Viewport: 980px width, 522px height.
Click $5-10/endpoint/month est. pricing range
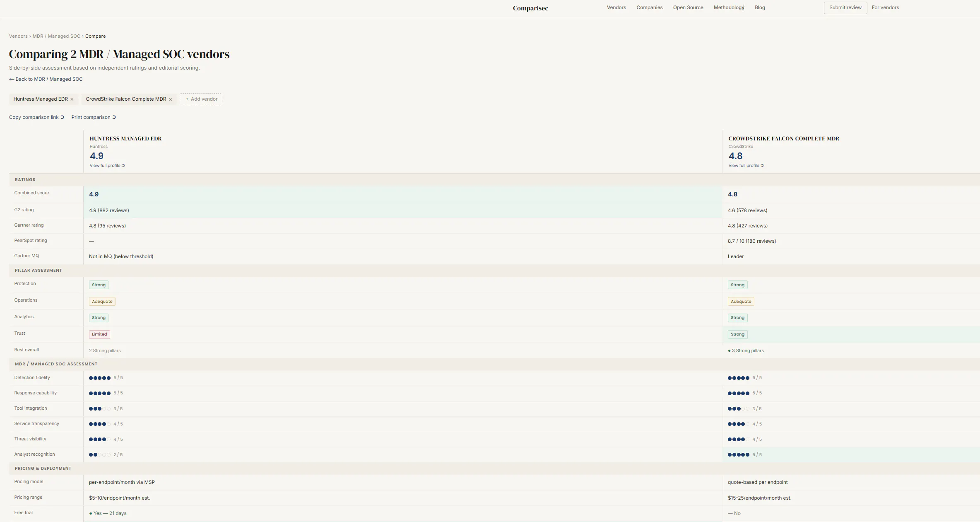pos(119,498)
